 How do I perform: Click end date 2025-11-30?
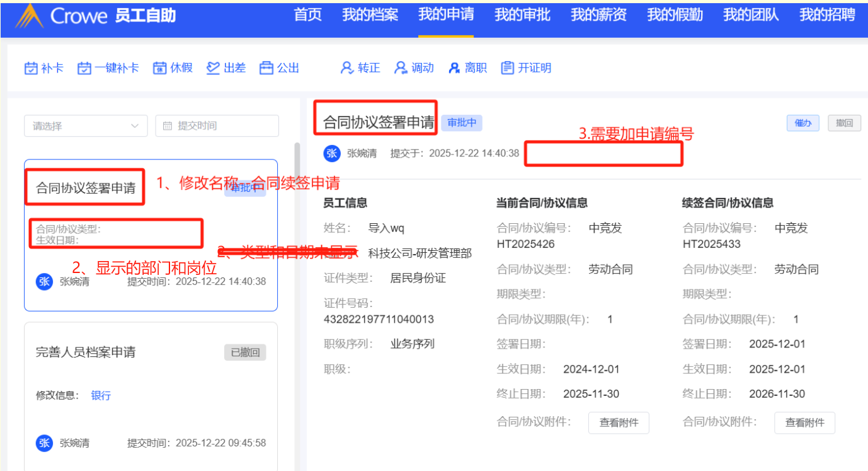[591, 394]
